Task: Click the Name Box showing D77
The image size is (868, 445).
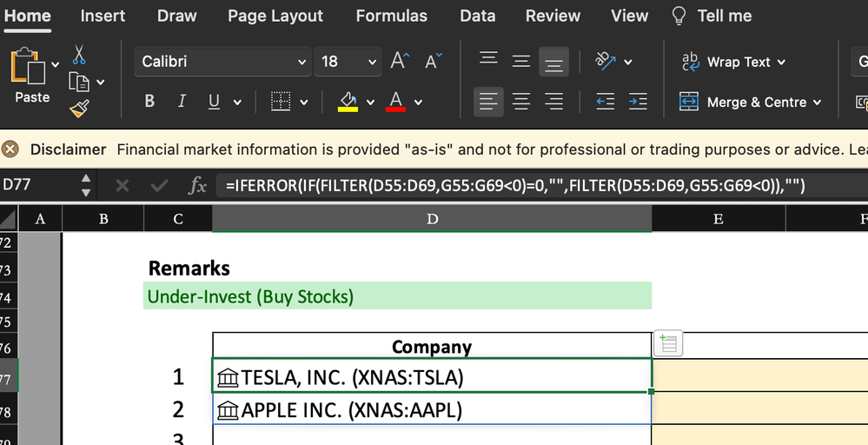Action: [x=39, y=185]
